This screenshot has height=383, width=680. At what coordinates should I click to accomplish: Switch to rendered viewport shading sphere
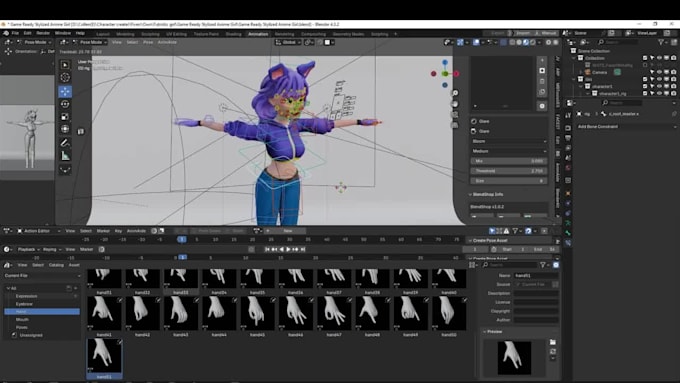point(532,43)
